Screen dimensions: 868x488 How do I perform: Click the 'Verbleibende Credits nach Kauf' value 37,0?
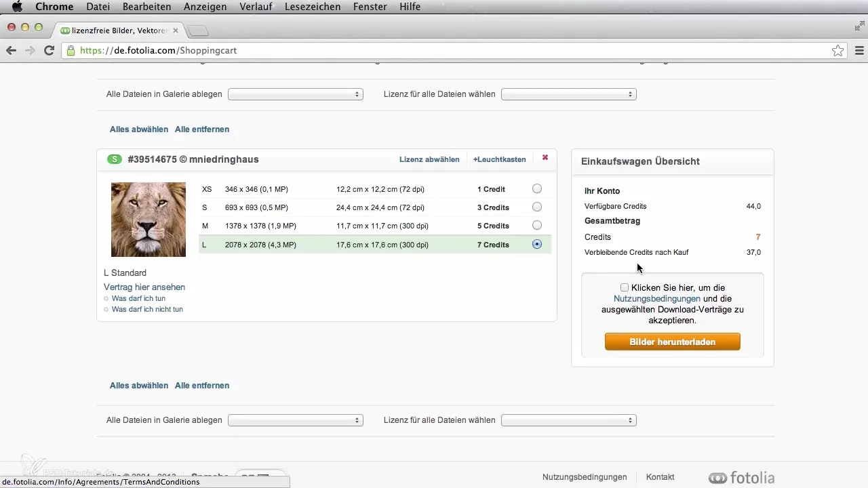(x=753, y=252)
